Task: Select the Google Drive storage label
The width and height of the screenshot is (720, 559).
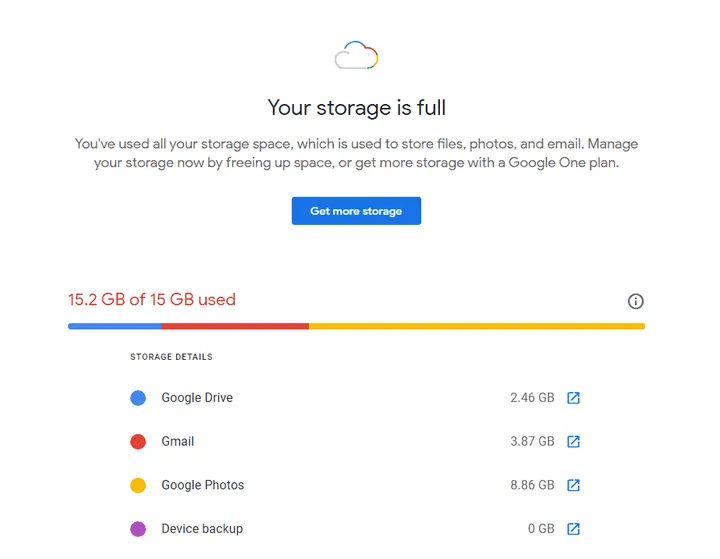Action: click(x=197, y=398)
